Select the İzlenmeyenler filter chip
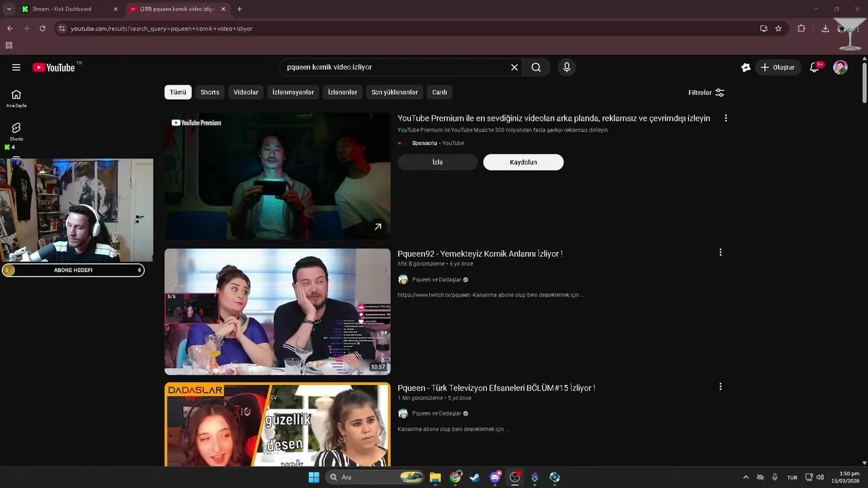 click(293, 92)
